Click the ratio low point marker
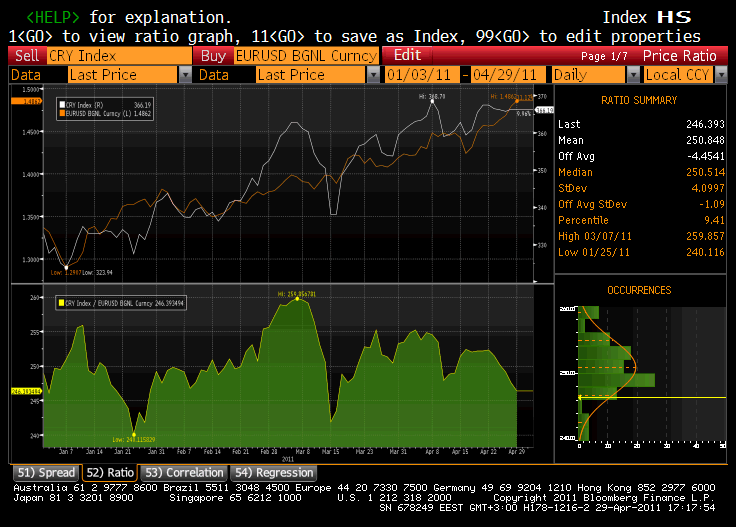This screenshot has height=527, width=736. 134,435
